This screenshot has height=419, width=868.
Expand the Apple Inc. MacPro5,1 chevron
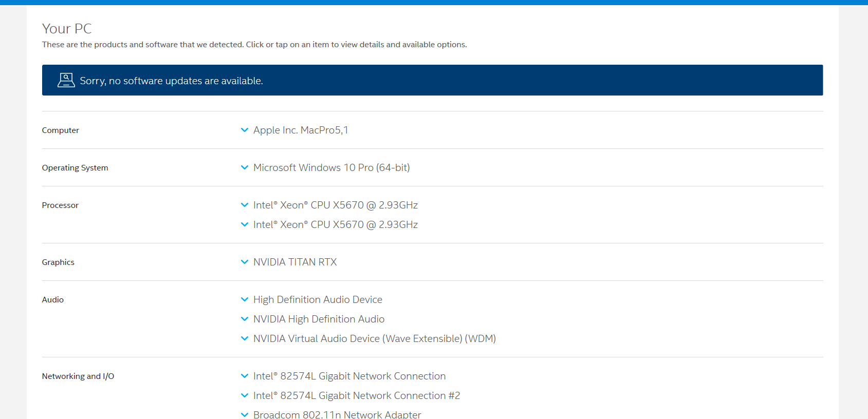245,130
